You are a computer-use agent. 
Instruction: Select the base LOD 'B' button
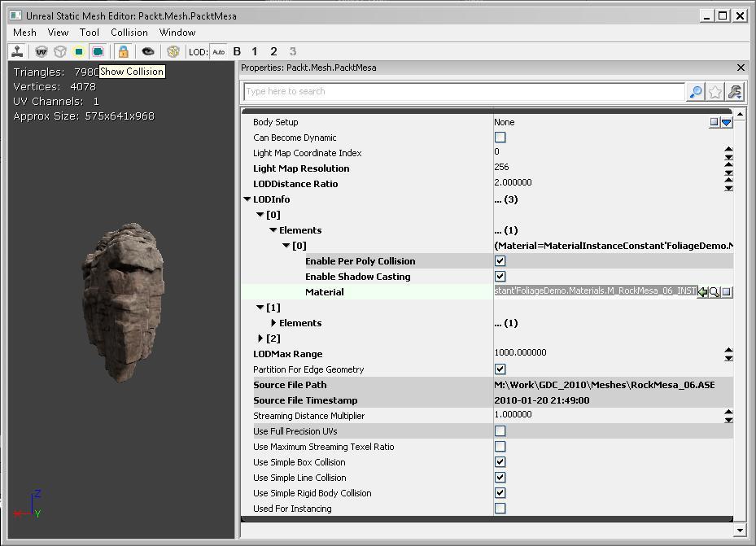click(237, 51)
